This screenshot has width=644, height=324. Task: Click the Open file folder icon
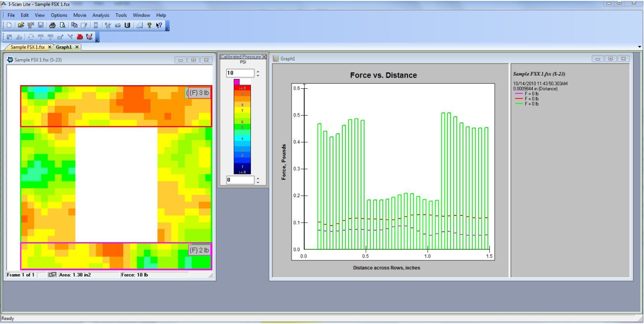click(21, 26)
